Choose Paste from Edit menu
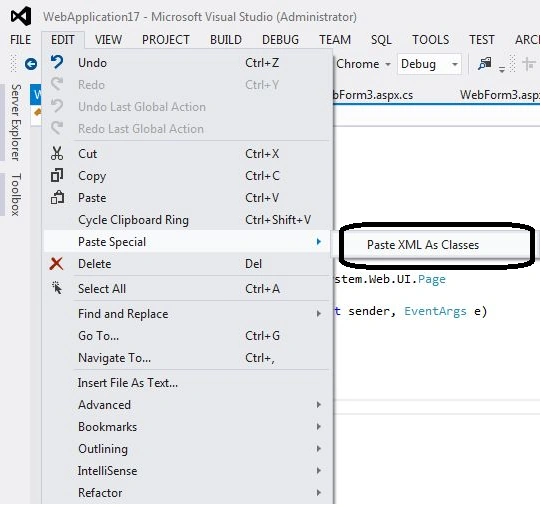The height and width of the screenshot is (507, 542). pyautogui.click(x=187, y=198)
